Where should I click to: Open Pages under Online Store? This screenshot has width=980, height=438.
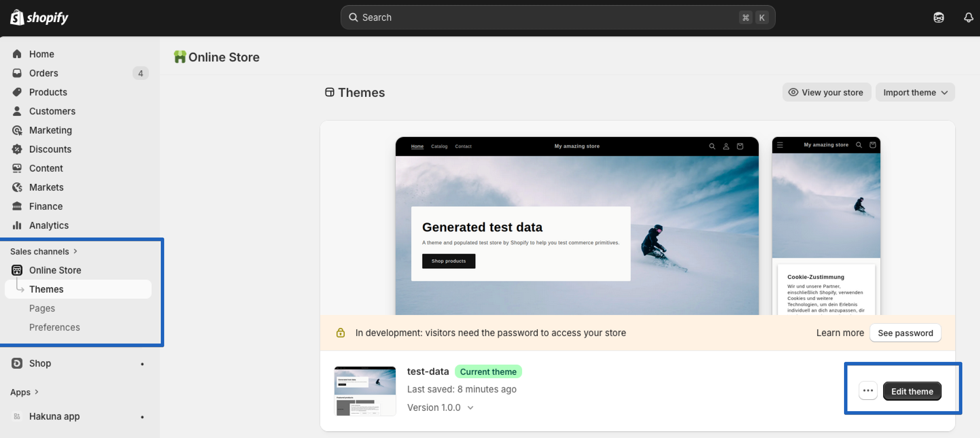coord(42,308)
